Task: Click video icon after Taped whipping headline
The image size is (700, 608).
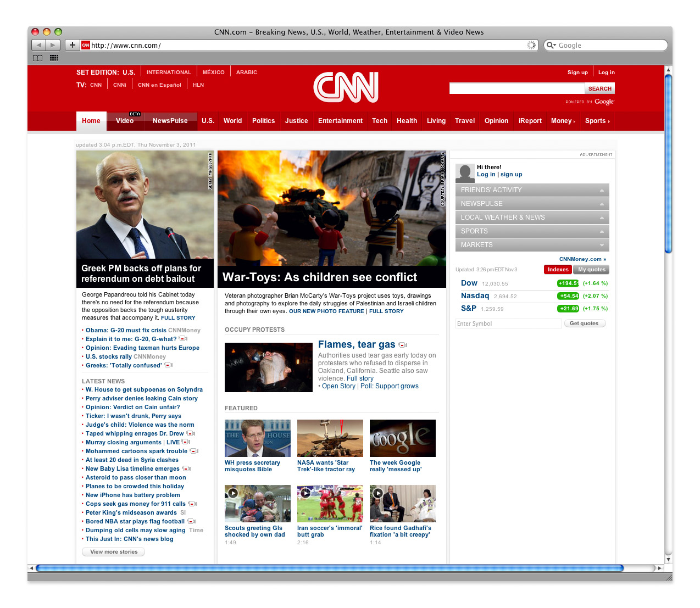Action: coord(191,433)
